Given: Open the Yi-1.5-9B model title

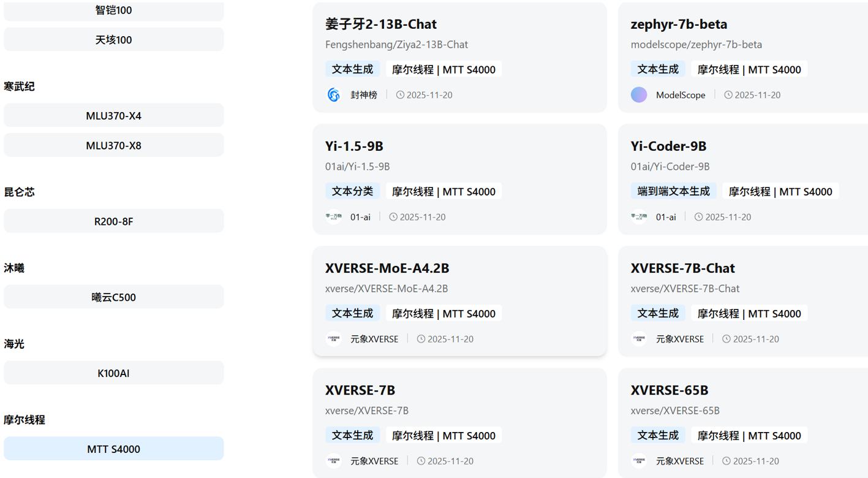Looking at the screenshot, I should pos(354,146).
